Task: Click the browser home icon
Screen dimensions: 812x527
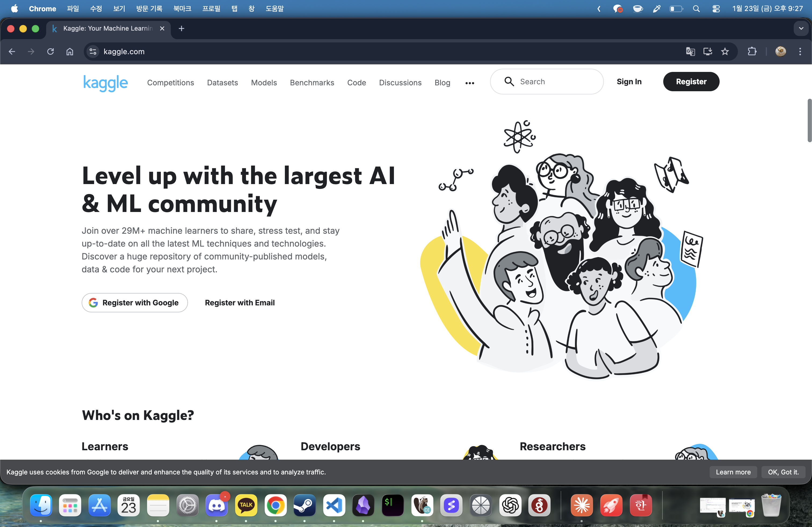Action: (x=70, y=52)
